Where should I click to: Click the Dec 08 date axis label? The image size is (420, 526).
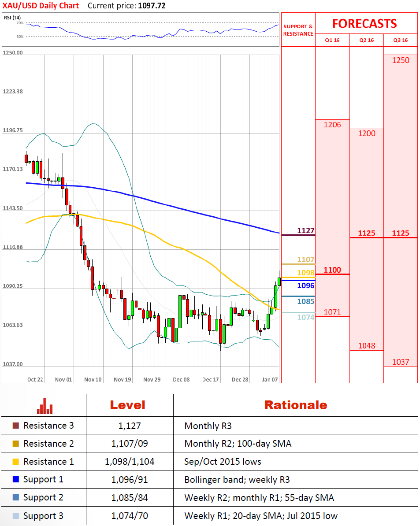[x=181, y=379]
